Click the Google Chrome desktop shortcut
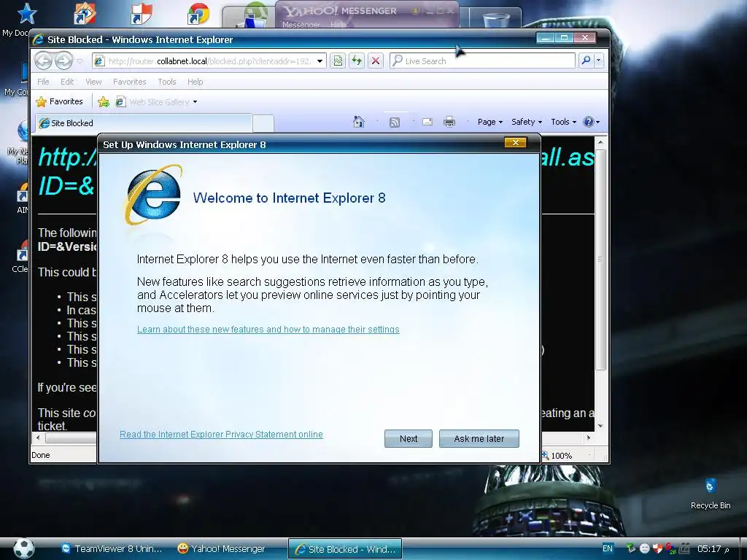 [x=198, y=14]
